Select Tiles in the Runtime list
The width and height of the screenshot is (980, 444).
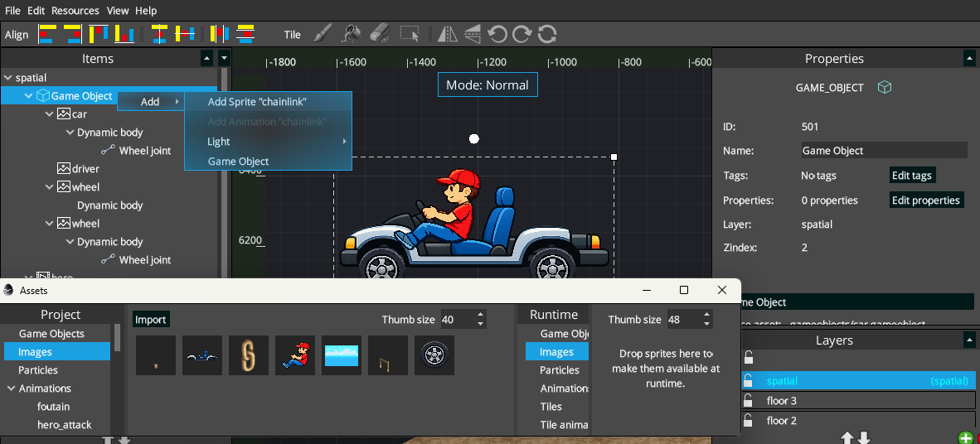tap(557, 407)
